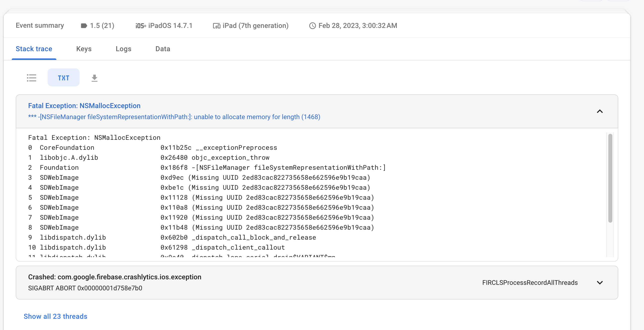Expand the FIRCLSProcessRecordAllThreads thread details
Screen dimensions: 644x330
(x=600, y=283)
